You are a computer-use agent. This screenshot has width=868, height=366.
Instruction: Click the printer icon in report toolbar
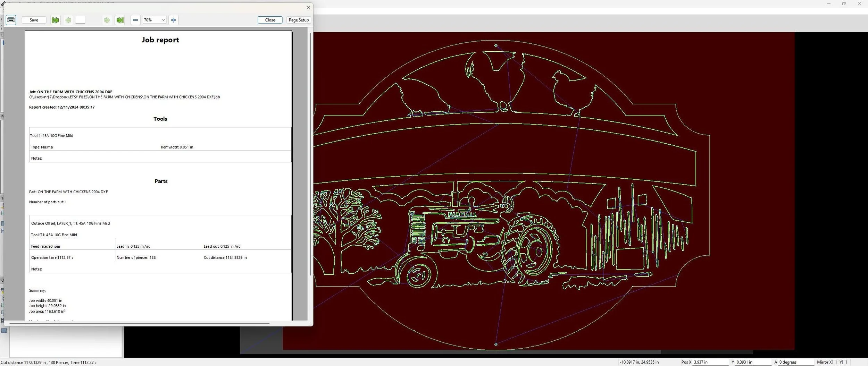[11, 20]
